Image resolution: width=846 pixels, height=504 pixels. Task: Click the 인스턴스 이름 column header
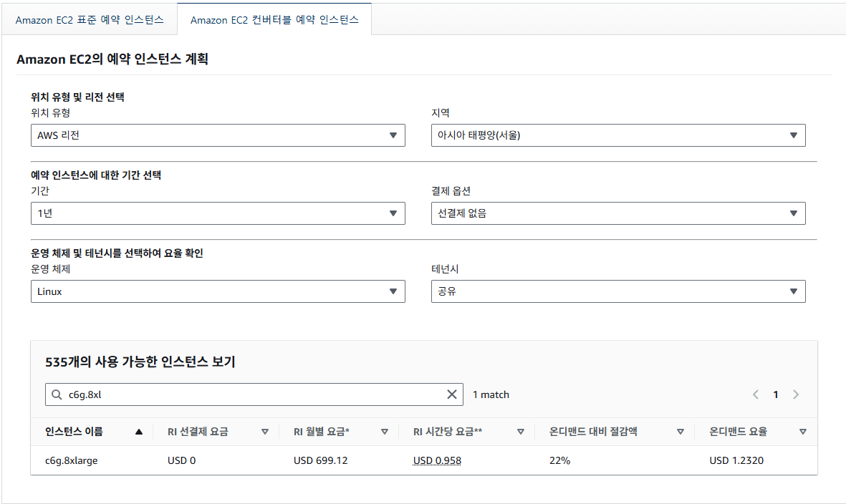pos(74,432)
